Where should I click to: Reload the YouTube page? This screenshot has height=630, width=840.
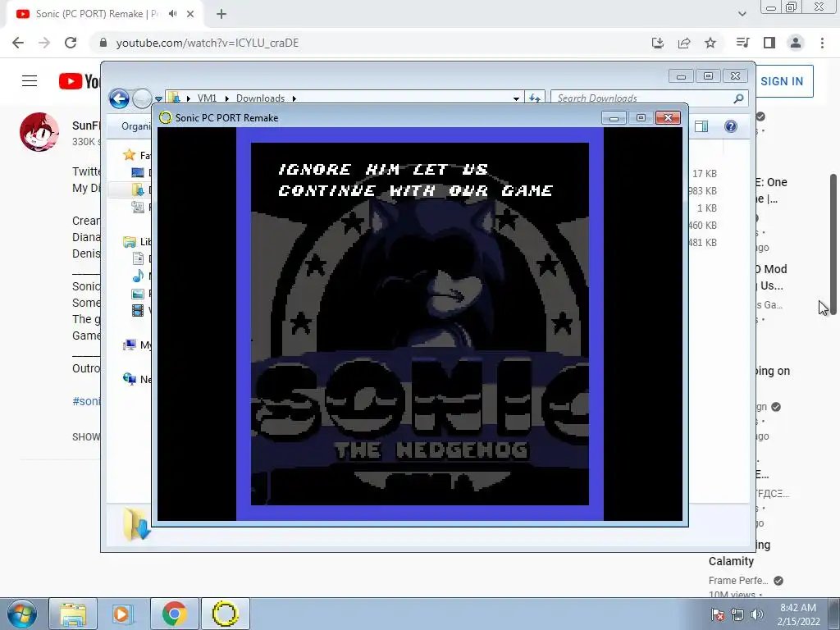pyautogui.click(x=71, y=43)
